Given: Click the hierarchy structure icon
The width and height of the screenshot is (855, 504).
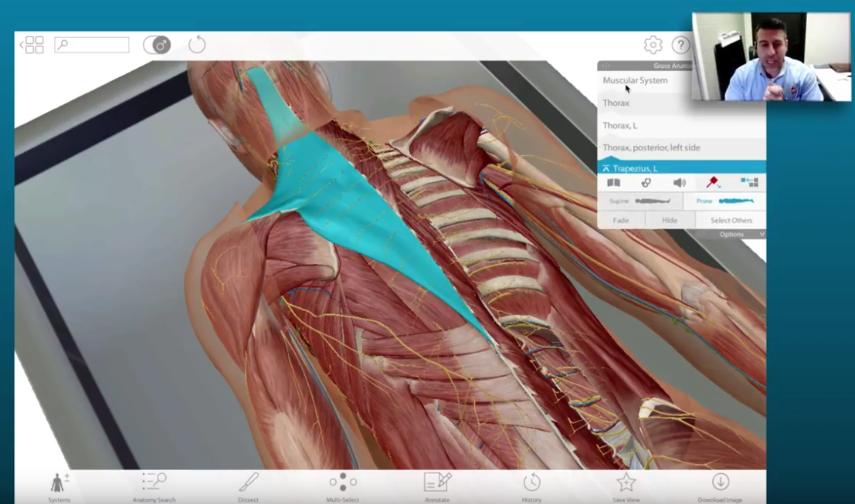Looking at the screenshot, I should tap(749, 182).
